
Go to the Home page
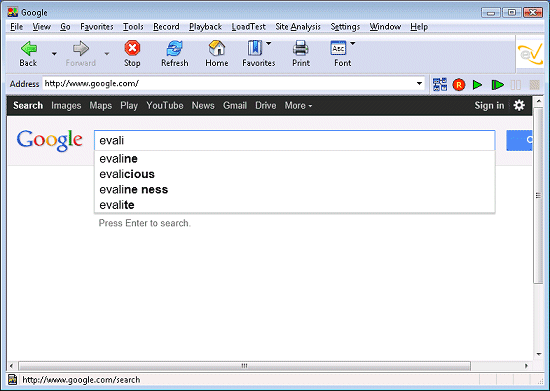click(x=217, y=48)
